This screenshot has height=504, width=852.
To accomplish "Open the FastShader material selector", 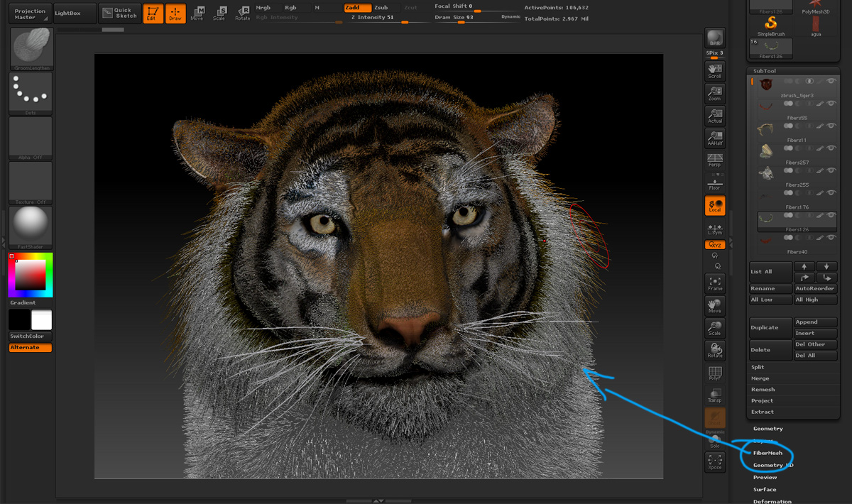I will click(31, 227).
